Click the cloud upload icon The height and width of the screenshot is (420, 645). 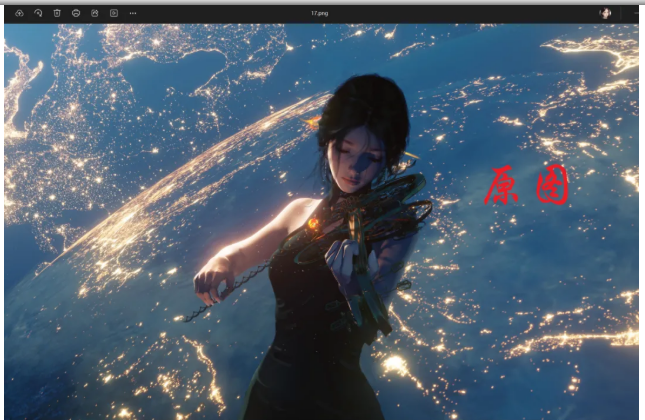pos(19,13)
